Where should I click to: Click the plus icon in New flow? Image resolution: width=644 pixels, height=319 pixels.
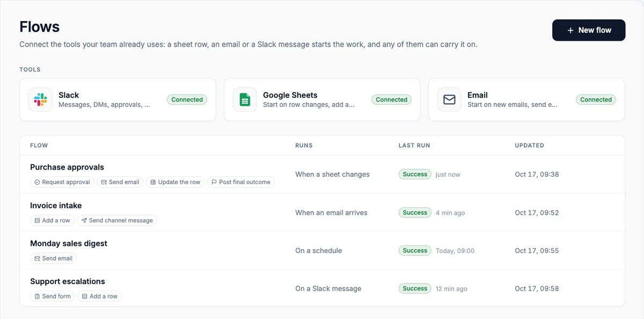coord(570,31)
